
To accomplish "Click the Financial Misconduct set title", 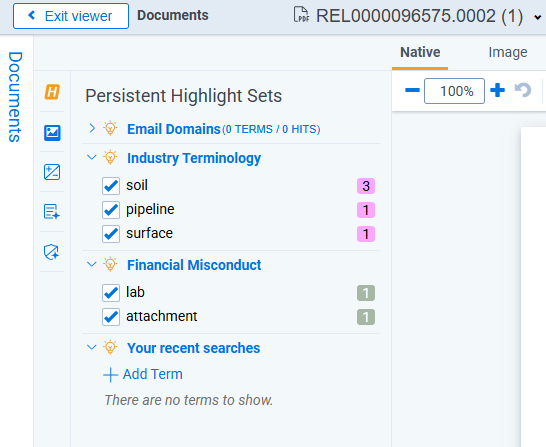I will [x=194, y=265].
